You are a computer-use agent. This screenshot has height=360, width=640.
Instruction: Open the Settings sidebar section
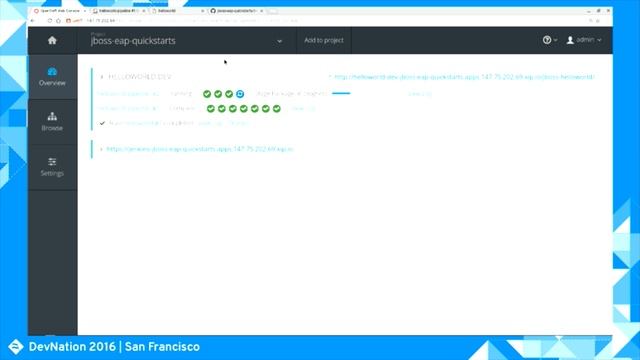[x=52, y=167]
